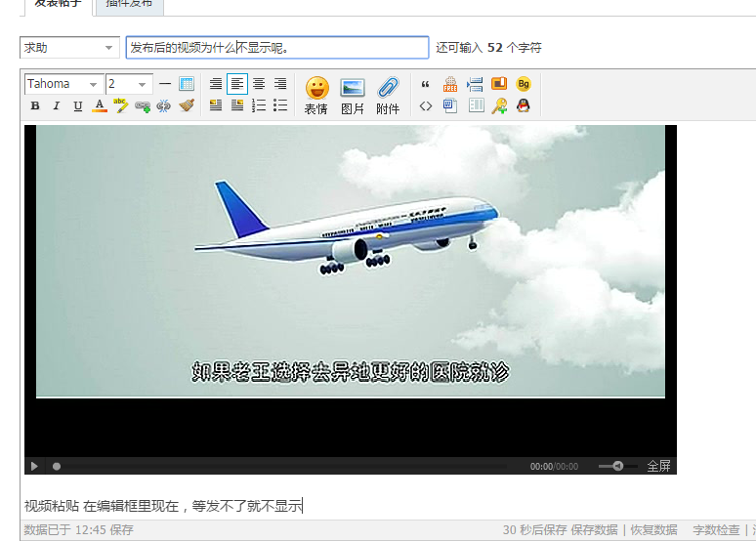The height and width of the screenshot is (542, 756).
Task: Insert a numbered list
Action: (x=259, y=105)
